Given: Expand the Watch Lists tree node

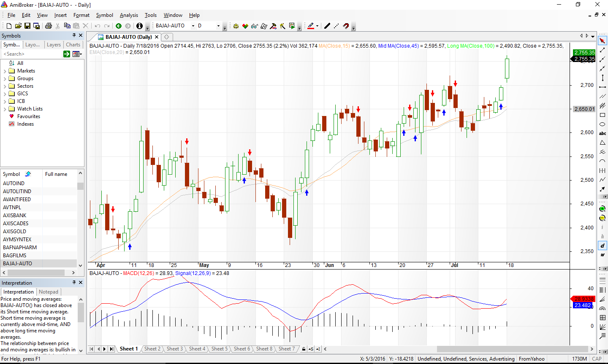Looking at the screenshot, I should point(5,109).
